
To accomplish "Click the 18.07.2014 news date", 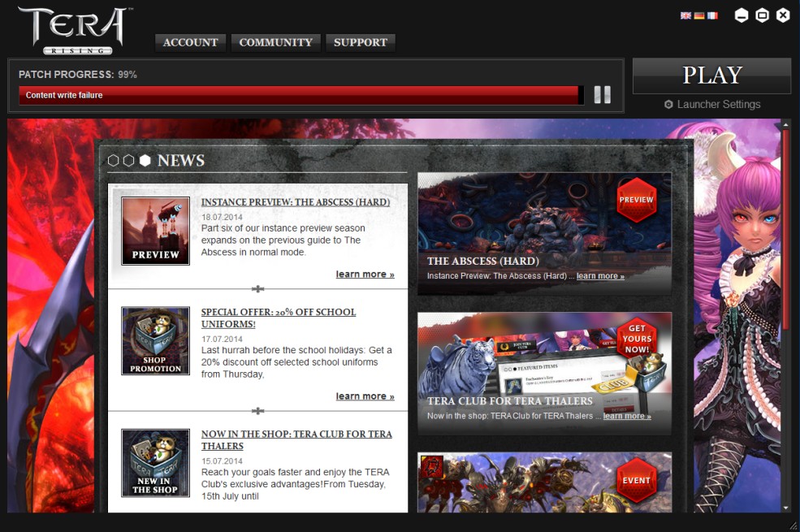I will (x=222, y=217).
